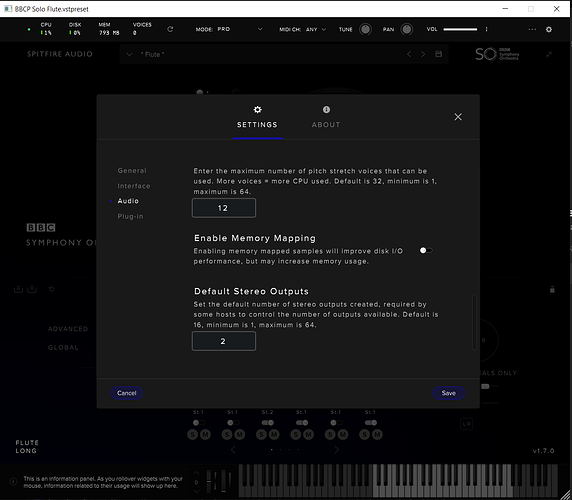This screenshot has width=572, height=500.
Task: Click the LR stereo icon
Action: [467, 424]
